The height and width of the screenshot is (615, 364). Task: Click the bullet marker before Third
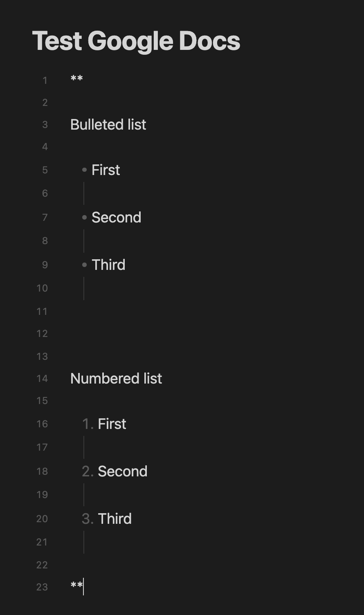85,265
